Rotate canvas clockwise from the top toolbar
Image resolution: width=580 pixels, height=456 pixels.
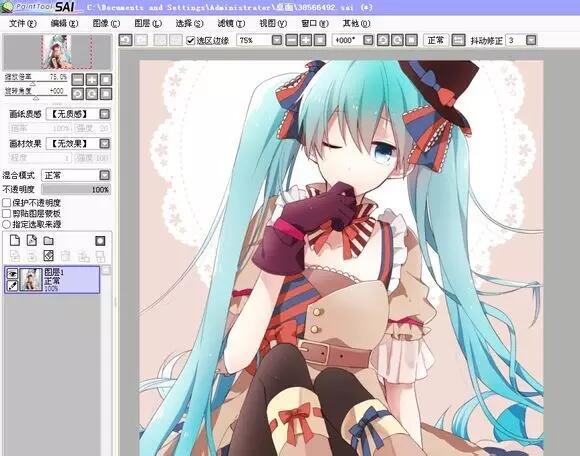click(397, 40)
